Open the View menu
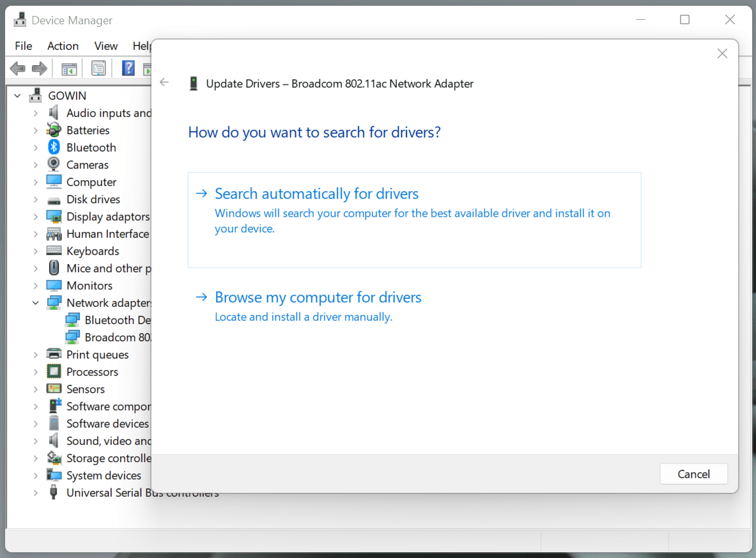This screenshot has height=558, width=756. pyautogui.click(x=105, y=45)
